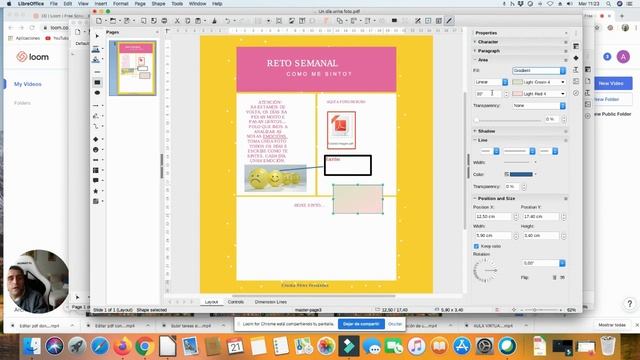Select the page 1 thumbnail in Pages panel
The height and width of the screenshot is (360, 640).
click(133, 68)
